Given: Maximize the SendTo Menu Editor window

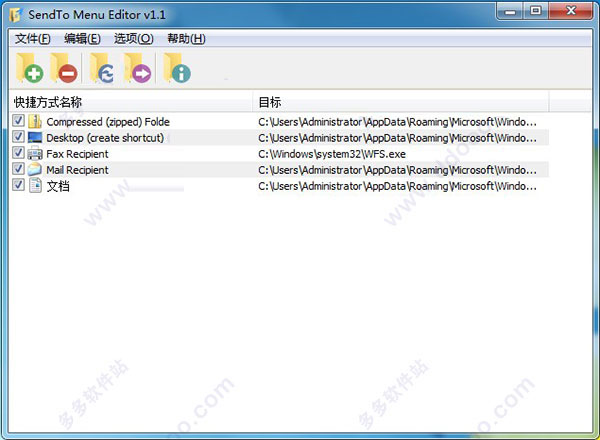Looking at the screenshot, I should coord(535,11).
